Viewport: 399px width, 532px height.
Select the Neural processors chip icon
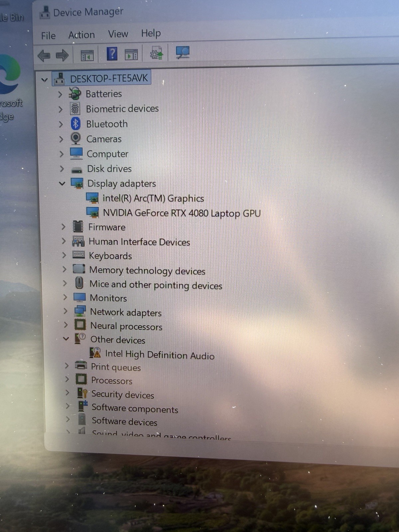click(x=80, y=324)
